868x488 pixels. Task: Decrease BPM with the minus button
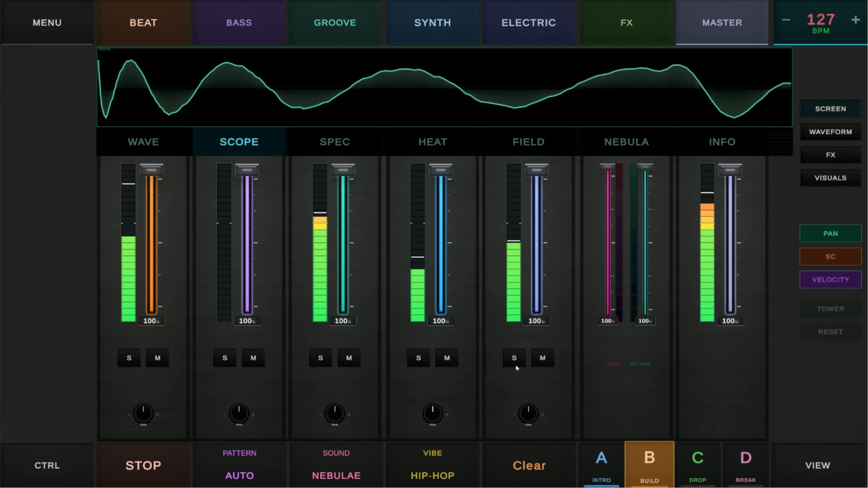coord(786,20)
